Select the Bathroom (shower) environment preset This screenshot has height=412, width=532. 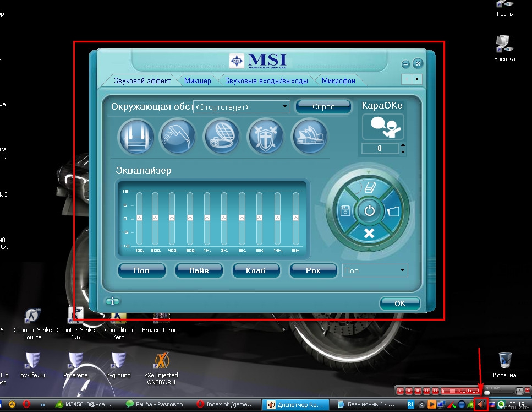click(x=178, y=137)
